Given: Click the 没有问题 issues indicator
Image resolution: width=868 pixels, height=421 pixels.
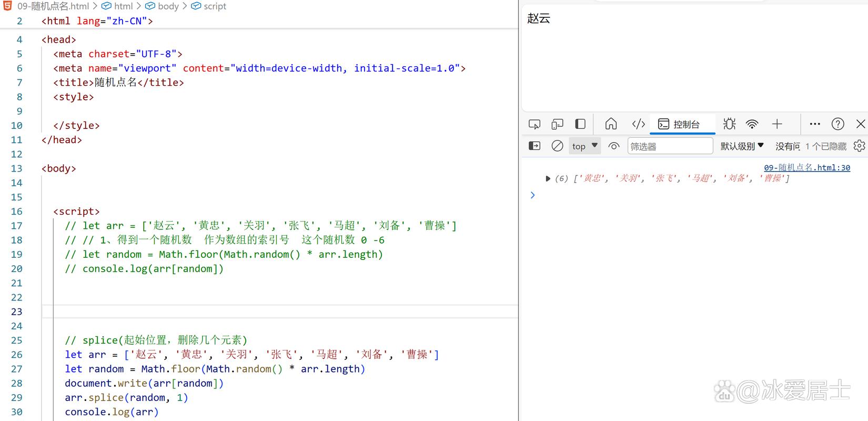Looking at the screenshot, I should (x=788, y=146).
